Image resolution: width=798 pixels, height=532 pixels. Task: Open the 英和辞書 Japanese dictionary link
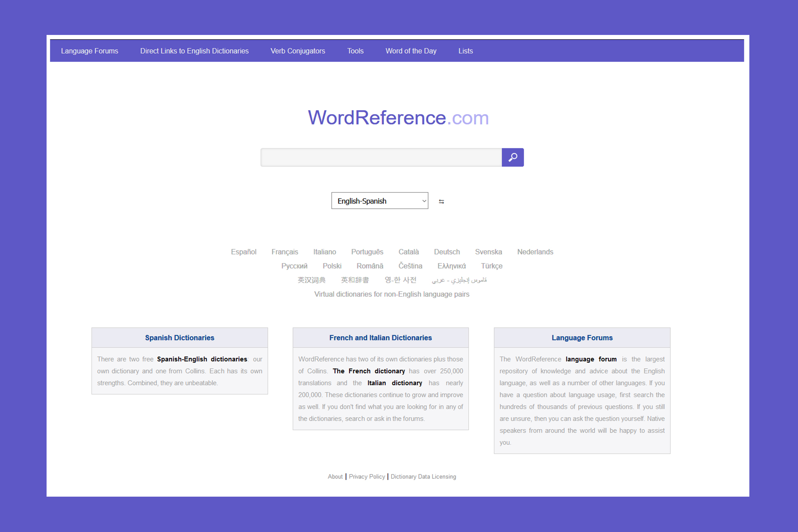tap(355, 280)
